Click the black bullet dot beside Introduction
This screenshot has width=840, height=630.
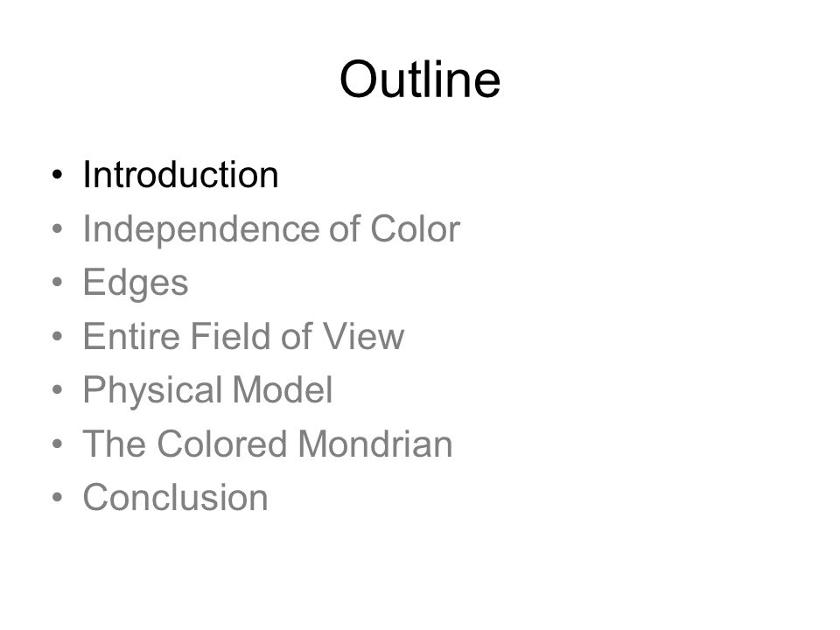(58, 175)
